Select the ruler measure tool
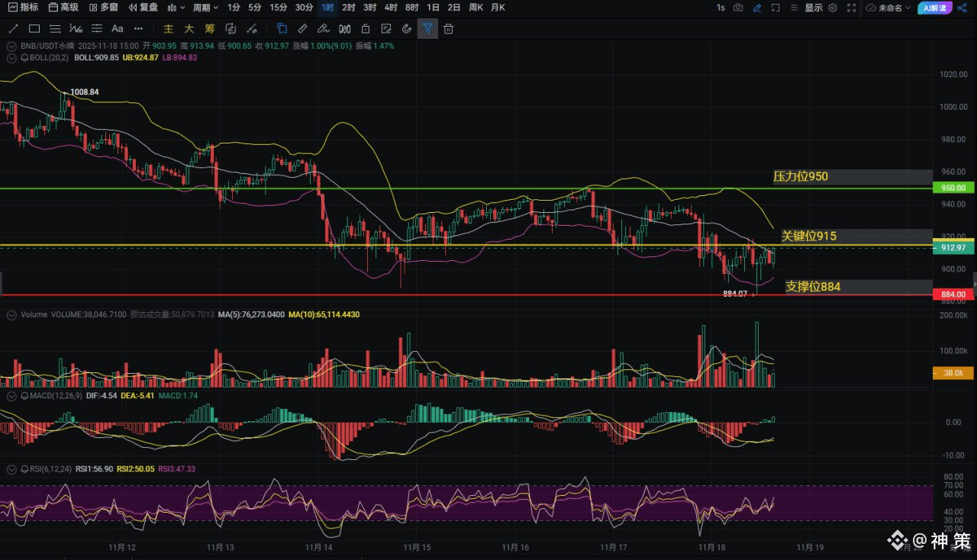977x560 pixels. pos(302,29)
